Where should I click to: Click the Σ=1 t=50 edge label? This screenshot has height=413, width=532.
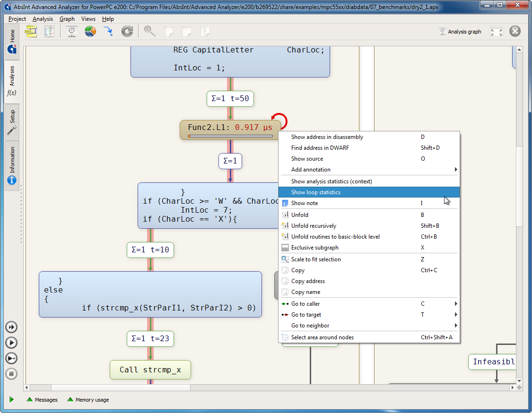click(230, 99)
